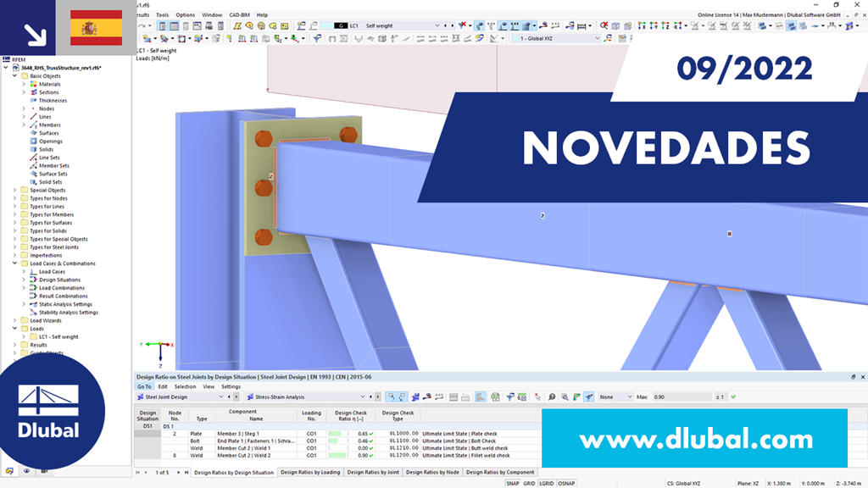Toggle highlighted result-diagram button in results toolbar
This screenshot has width=868, height=488.
pyautogui.click(x=481, y=396)
